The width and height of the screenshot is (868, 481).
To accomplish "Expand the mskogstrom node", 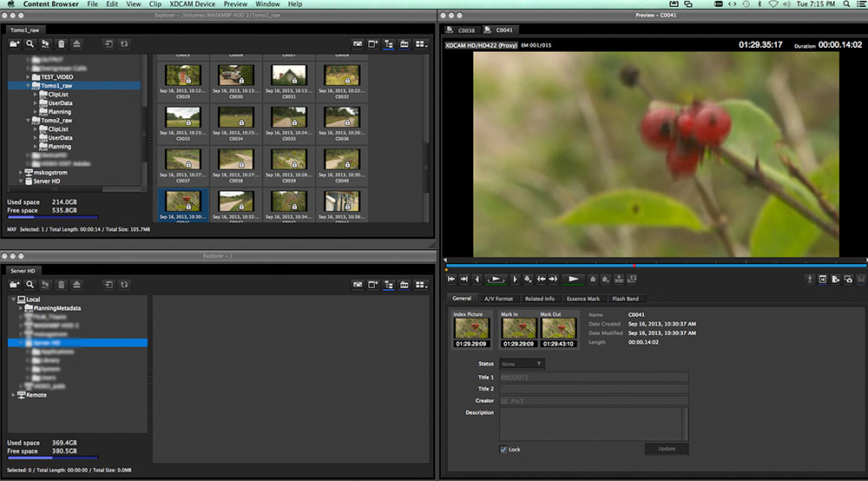I will coord(21,173).
